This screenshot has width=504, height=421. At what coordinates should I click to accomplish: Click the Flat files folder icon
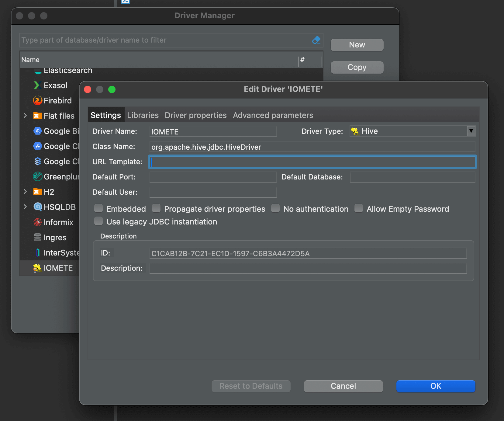[37, 116]
